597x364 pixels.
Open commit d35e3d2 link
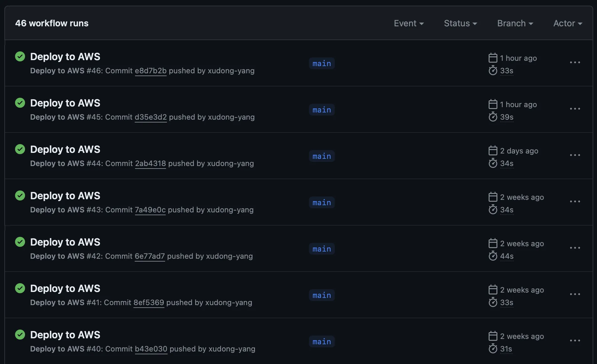(x=150, y=117)
